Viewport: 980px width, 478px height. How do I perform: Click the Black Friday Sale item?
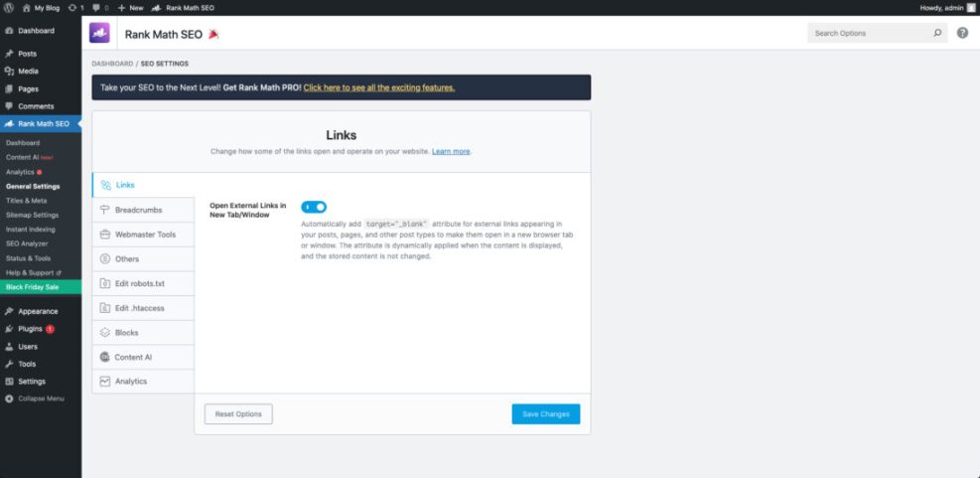41,287
